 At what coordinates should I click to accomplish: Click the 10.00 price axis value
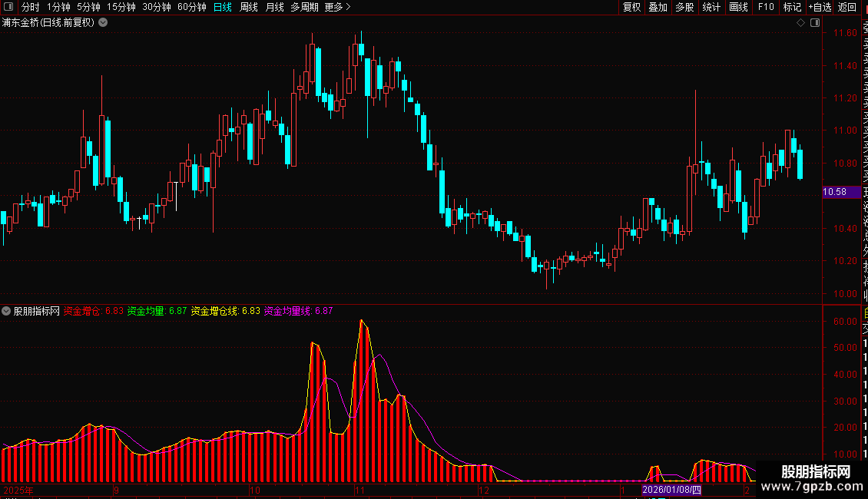[x=845, y=294]
